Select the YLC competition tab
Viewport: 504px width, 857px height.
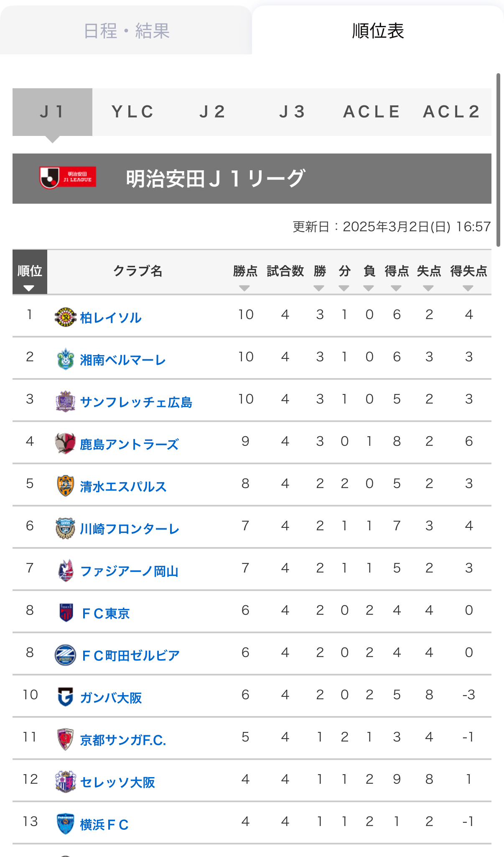tap(132, 112)
